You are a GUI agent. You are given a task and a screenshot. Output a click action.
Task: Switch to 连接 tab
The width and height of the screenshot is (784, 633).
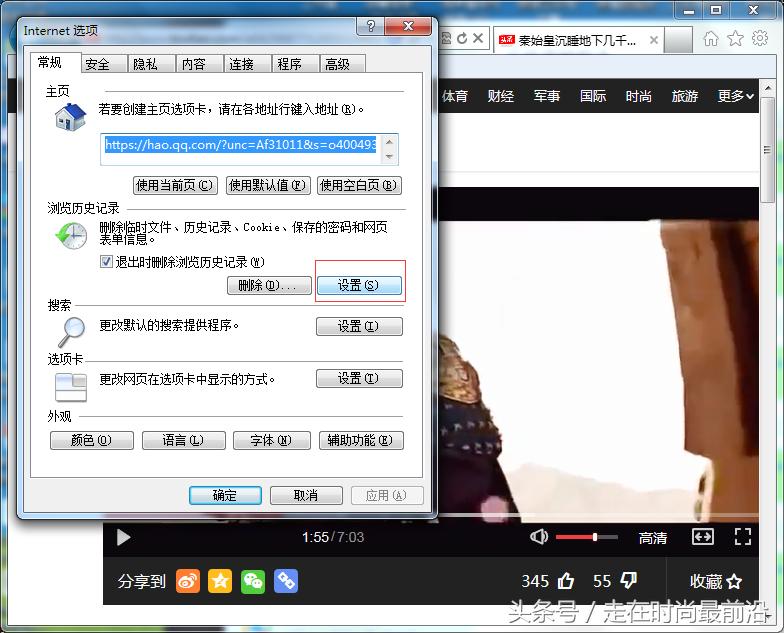[248, 64]
